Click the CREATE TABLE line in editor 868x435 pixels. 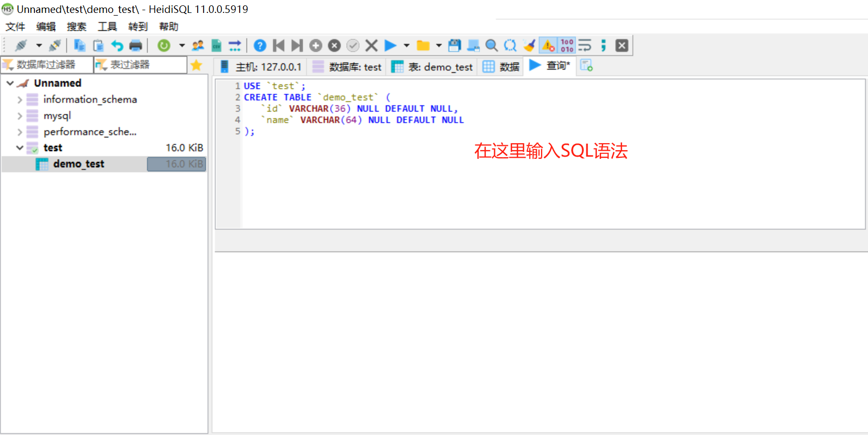(x=317, y=97)
